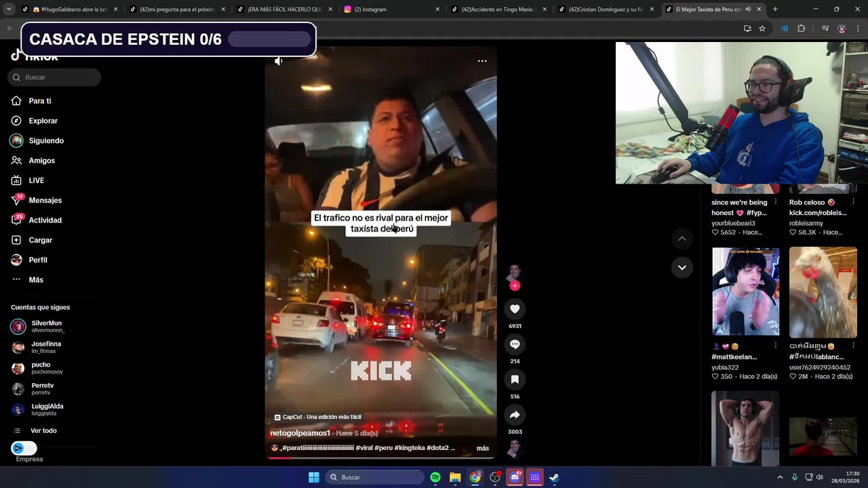
Task: Mute the El Mejor Taxista tab audio
Action: (748, 9)
